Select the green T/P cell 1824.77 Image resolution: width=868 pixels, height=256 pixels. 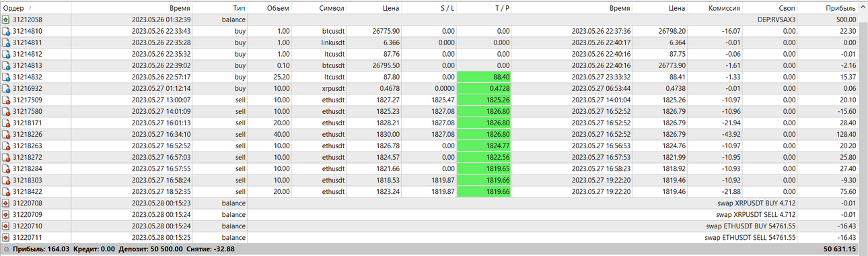pyautogui.click(x=484, y=146)
